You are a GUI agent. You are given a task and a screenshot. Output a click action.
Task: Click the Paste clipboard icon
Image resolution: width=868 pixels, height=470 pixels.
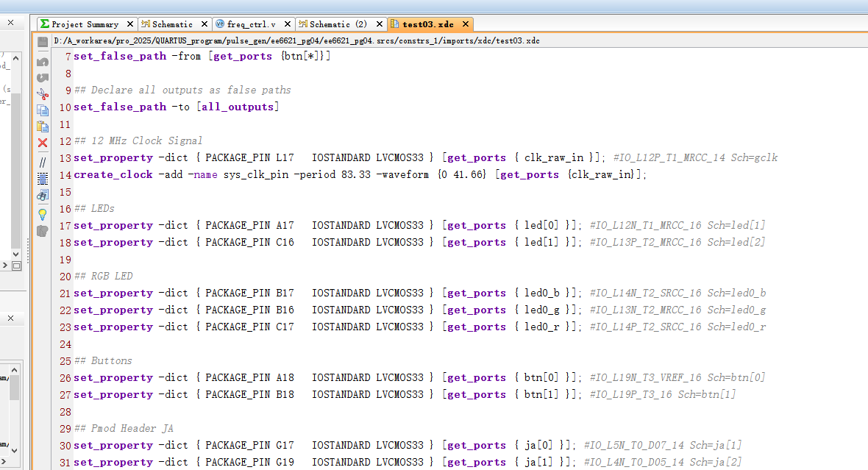(x=43, y=127)
